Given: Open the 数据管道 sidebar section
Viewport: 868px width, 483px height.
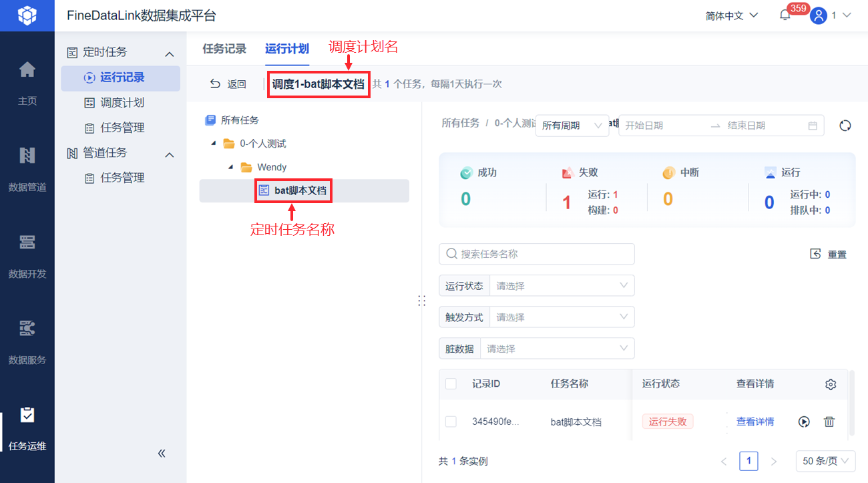Looking at the screenshot, I should [x=27, y=169].
